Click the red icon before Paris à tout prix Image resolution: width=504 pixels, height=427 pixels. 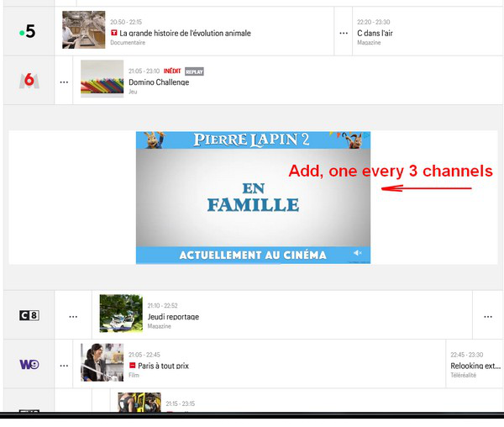(x=132, y=366)
